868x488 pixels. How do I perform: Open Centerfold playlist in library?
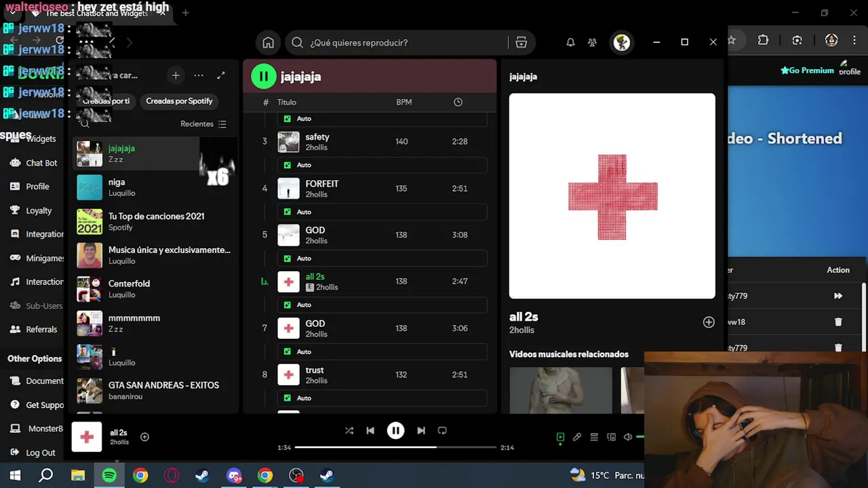click(154, 289)
